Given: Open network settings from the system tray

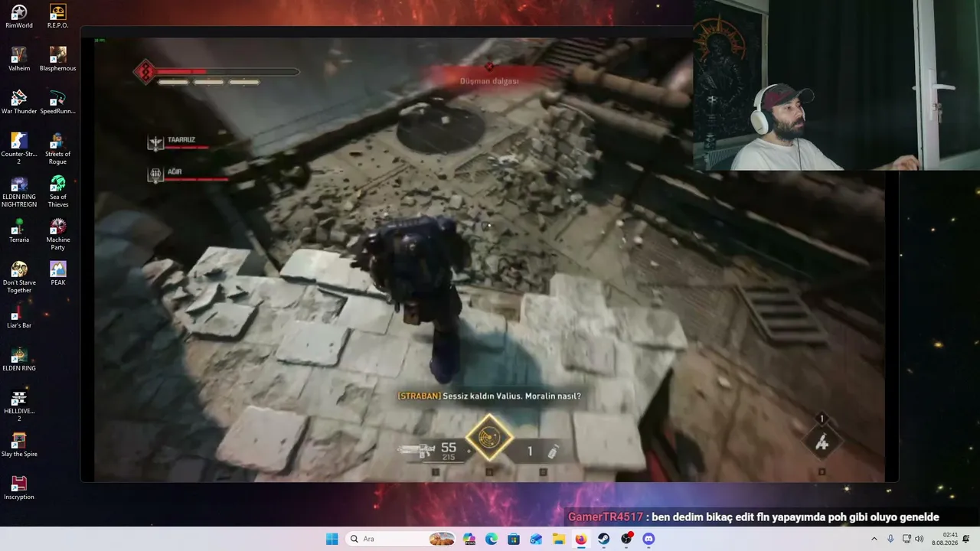Looking at the screenshot, I should click(x=906, y=539).
